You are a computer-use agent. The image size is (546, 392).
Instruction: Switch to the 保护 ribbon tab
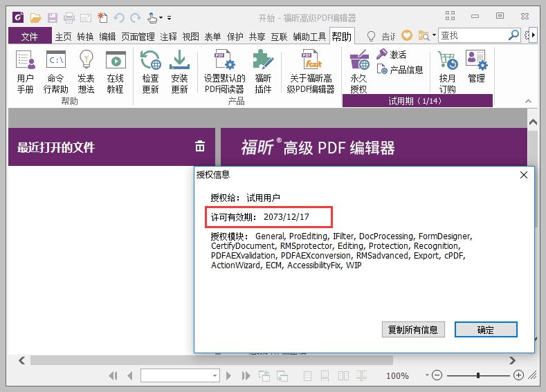pos(235,37)
